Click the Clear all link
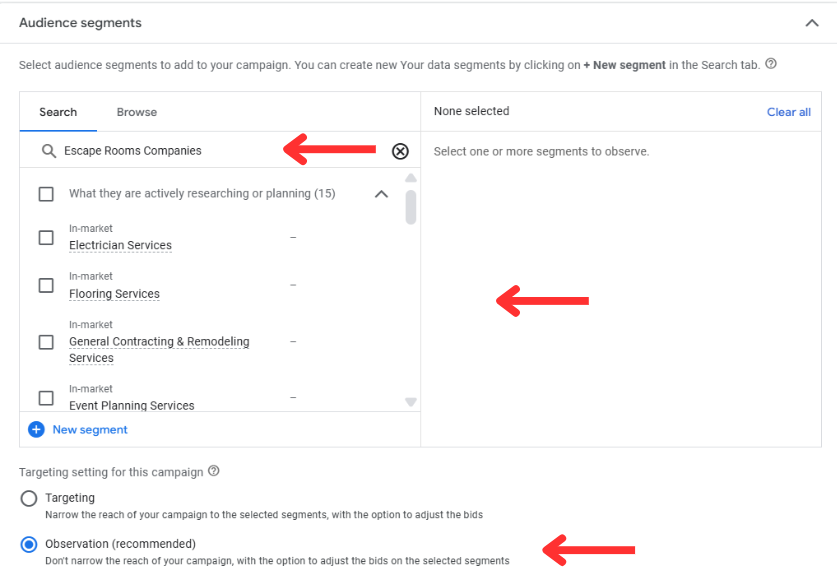 [788, 112]
